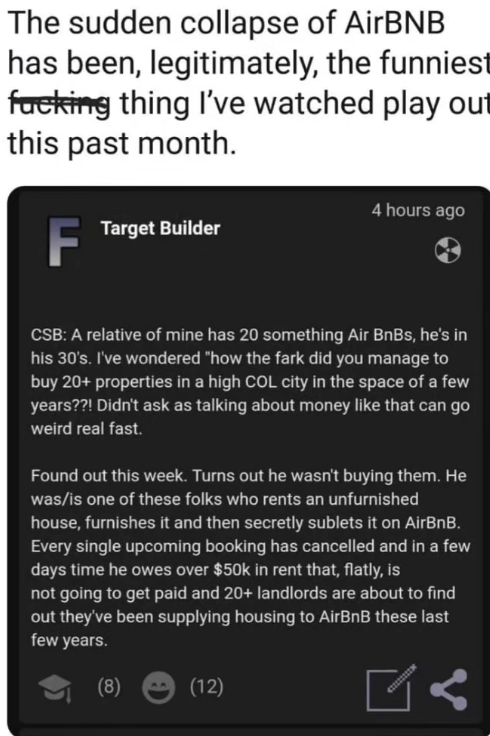Quote the comment with the pencil-square icon
This screenshot has width=490, height=736.
392,688
